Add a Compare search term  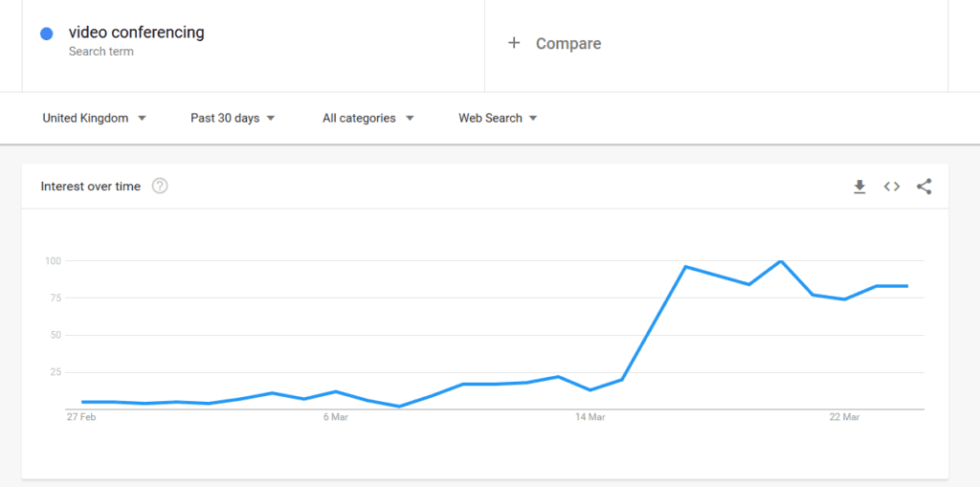coord(568,43)
